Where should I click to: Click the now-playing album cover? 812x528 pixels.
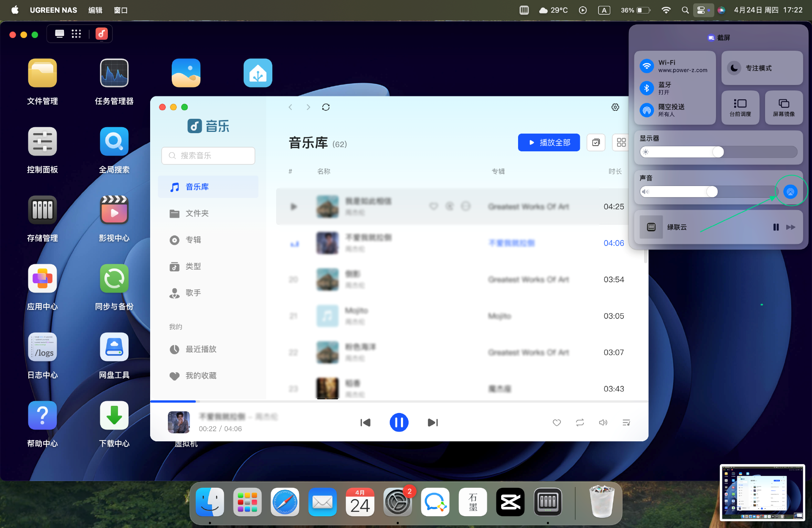179,422
